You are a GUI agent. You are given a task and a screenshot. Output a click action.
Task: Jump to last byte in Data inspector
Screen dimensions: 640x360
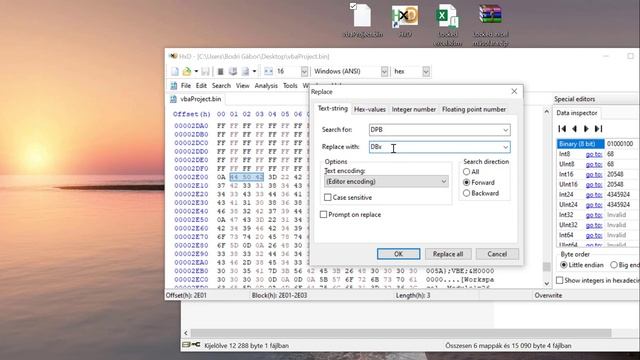(598, 129)
